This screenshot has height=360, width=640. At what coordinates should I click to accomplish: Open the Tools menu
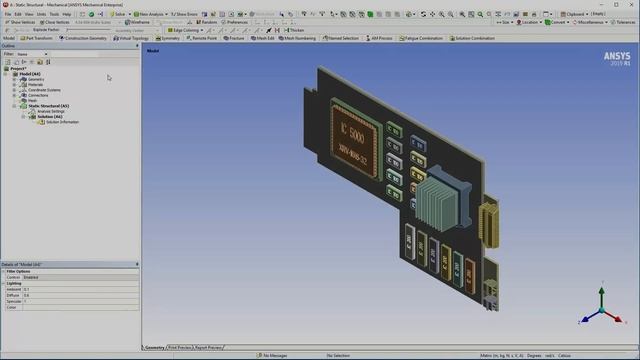54,14
